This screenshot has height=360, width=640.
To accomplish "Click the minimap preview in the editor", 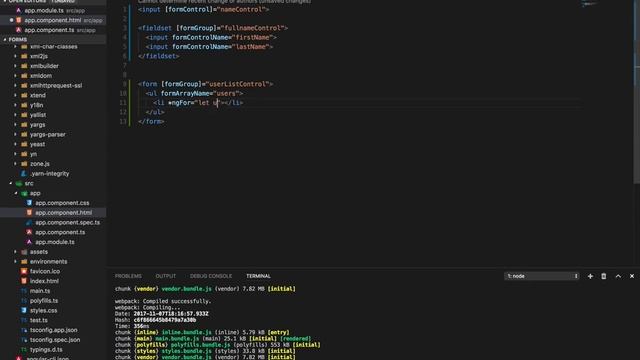I will (590, 4).
